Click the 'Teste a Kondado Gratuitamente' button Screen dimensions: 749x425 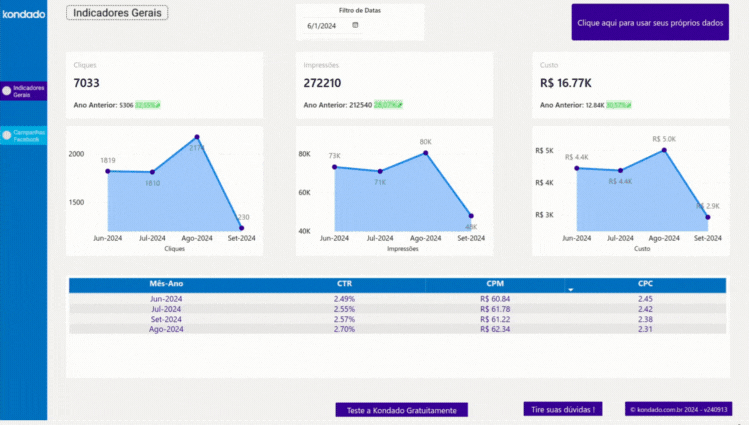click(x=401, y=410)
